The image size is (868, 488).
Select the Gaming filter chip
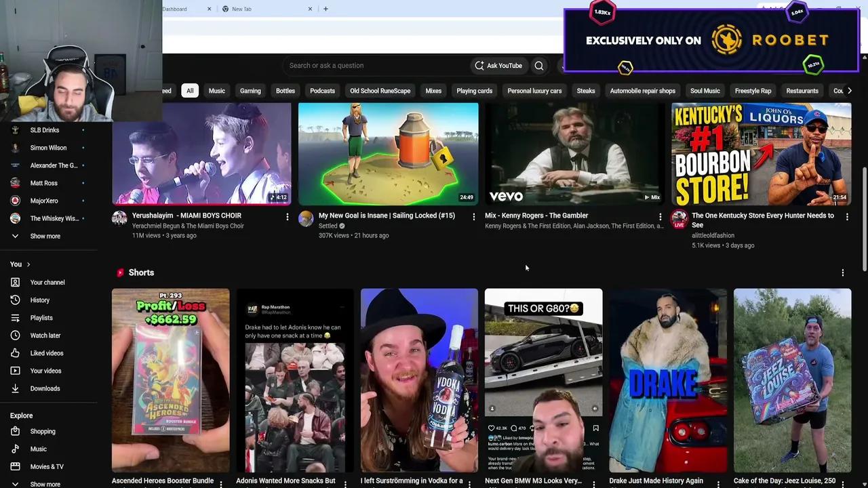point(250,91)
